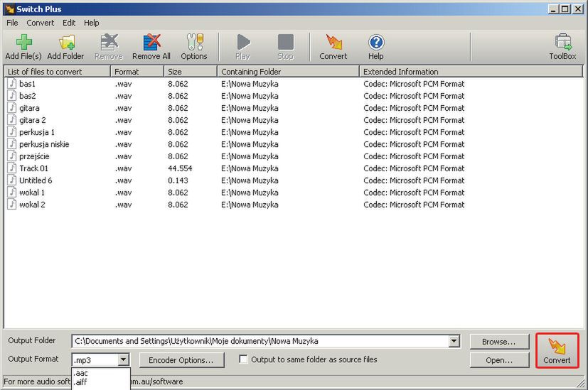Open the Convert menu
This screenshot has height=390, width=588.
40,23
